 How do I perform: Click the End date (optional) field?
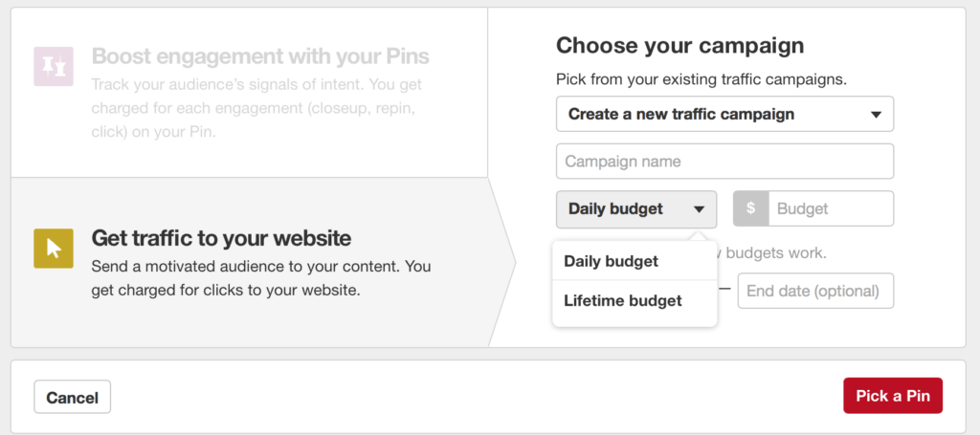(815, 291)
